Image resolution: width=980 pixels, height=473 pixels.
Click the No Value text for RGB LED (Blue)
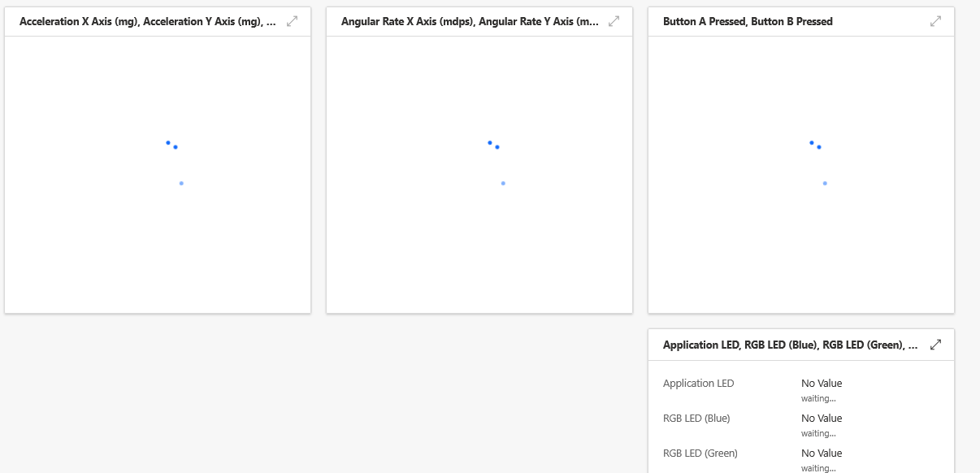pos(822,419)
